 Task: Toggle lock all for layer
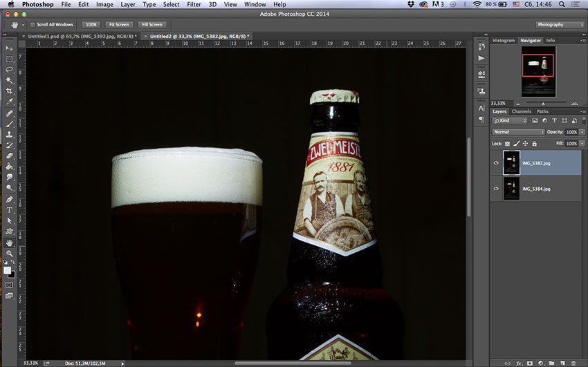(534, 144)
